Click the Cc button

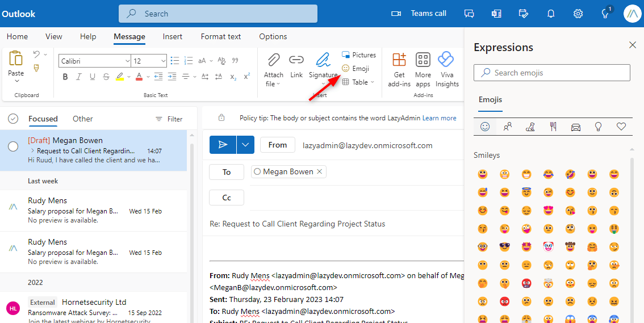click(x=227, y=198)
